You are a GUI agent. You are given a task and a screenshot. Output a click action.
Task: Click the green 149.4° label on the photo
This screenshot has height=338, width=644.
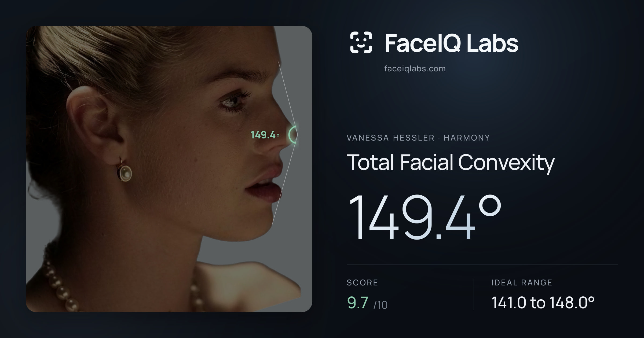[x=265, y=135]
